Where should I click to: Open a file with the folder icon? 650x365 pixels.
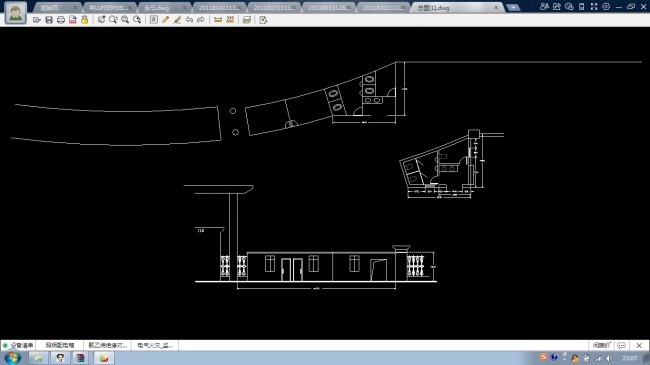(36, 20)
